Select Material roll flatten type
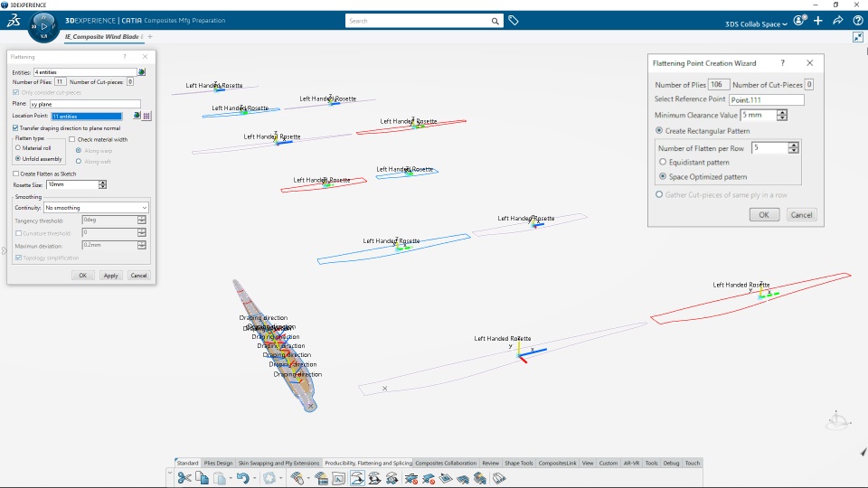 [x=18, y=147]
